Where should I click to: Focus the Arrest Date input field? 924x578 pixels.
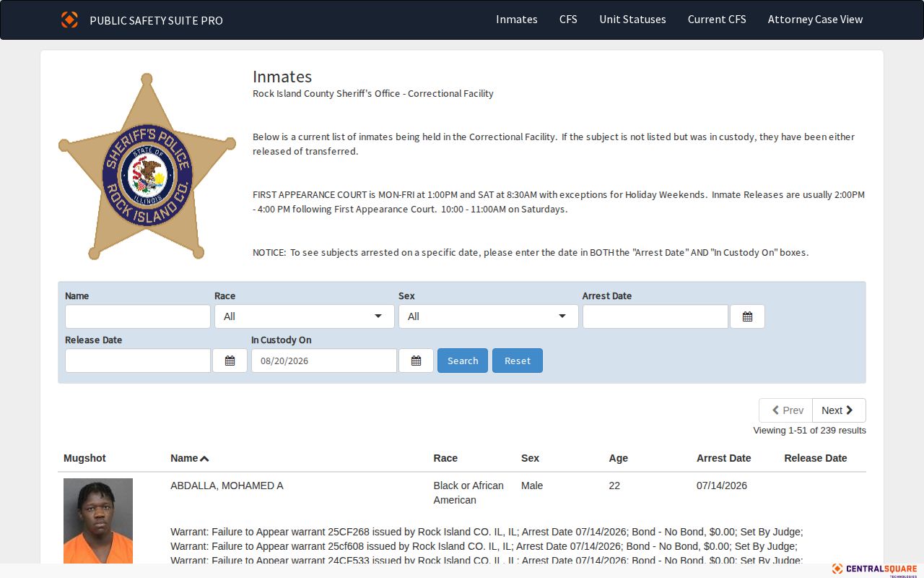tap(655, 316)
